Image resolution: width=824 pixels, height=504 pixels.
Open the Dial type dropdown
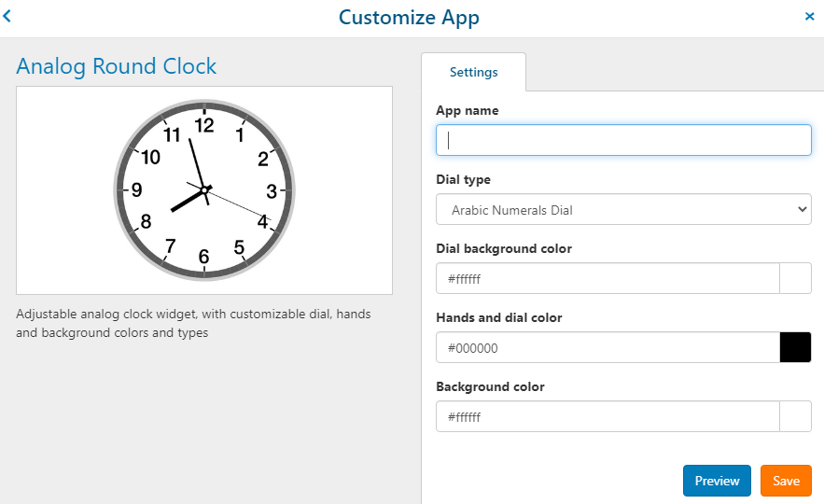click(x=623, y=209)
